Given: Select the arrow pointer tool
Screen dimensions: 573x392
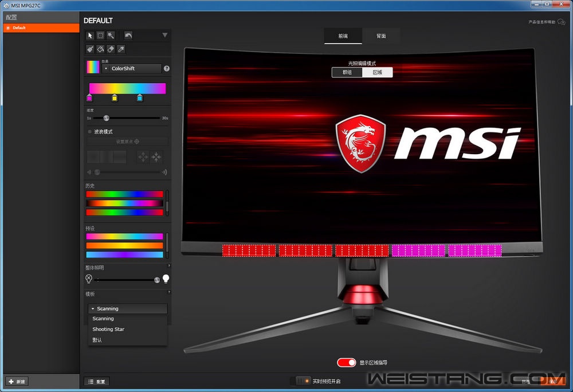Looking at the screenshot, I should click(90, 36).
